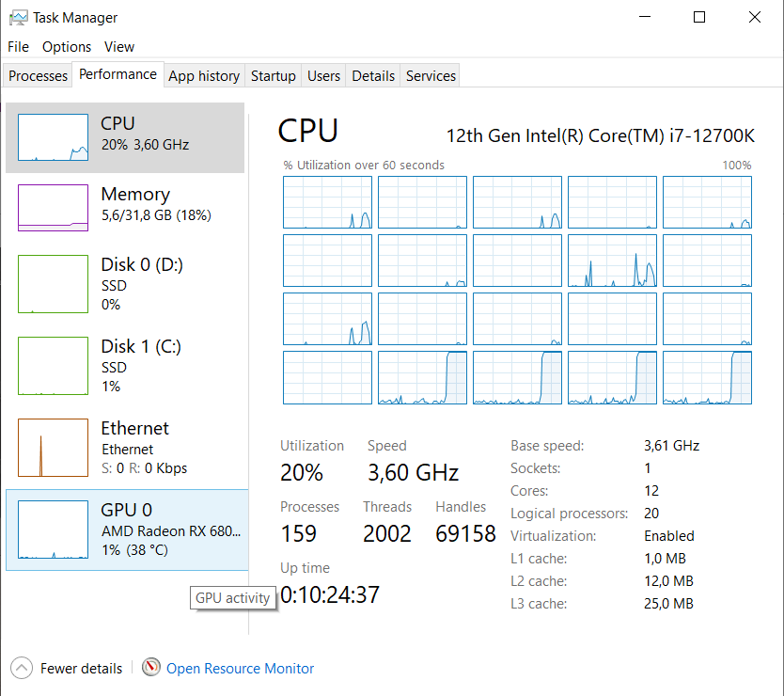Collapse view with Fewer details chevron
Screen dimensions: 784x696
coord(22,668)
